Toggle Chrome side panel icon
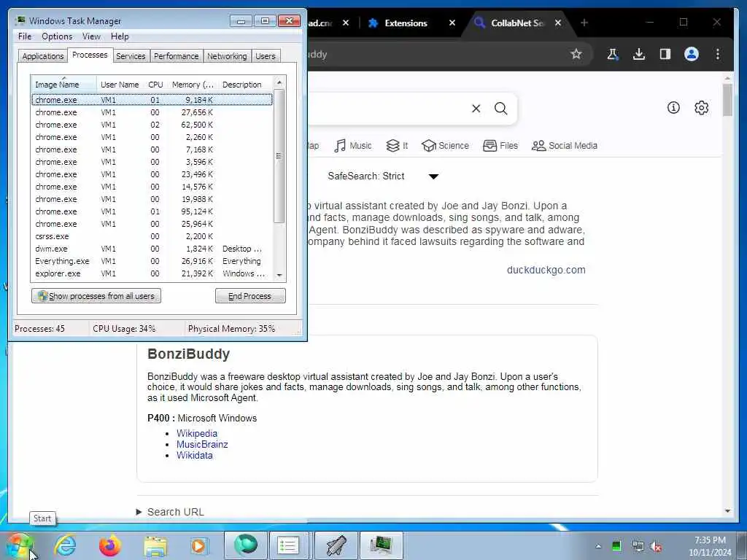This screenshot has height=560, width=747. [665, 54]
